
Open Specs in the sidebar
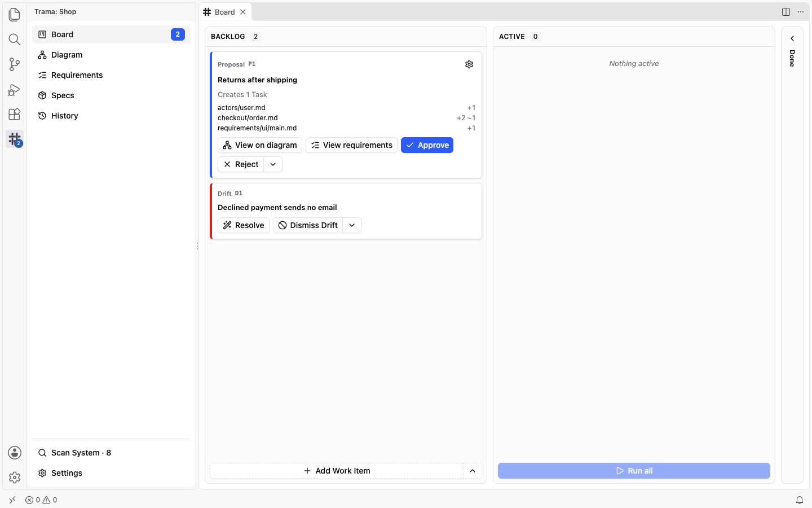coord(112,95)
